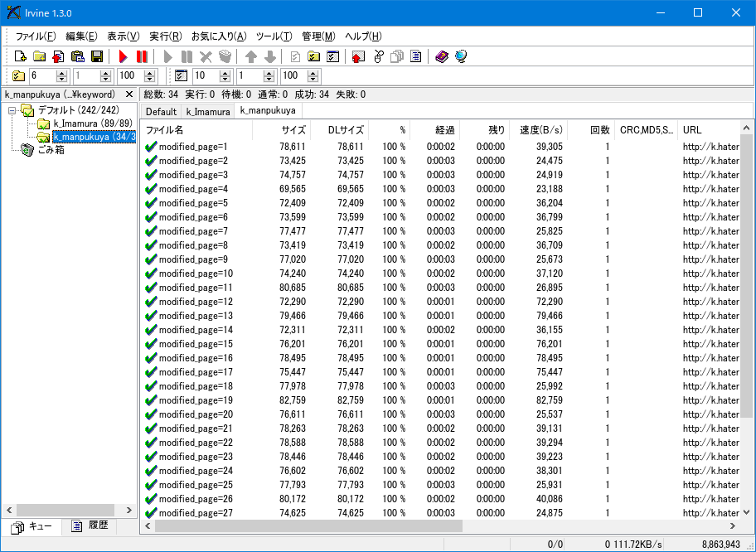Click the move up arrow icon

point(250,57)
